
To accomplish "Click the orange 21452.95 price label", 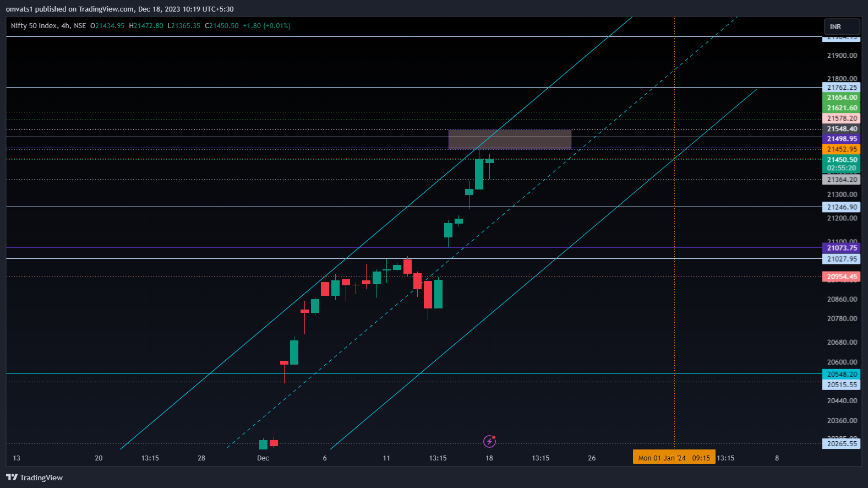I will (842, 149).
